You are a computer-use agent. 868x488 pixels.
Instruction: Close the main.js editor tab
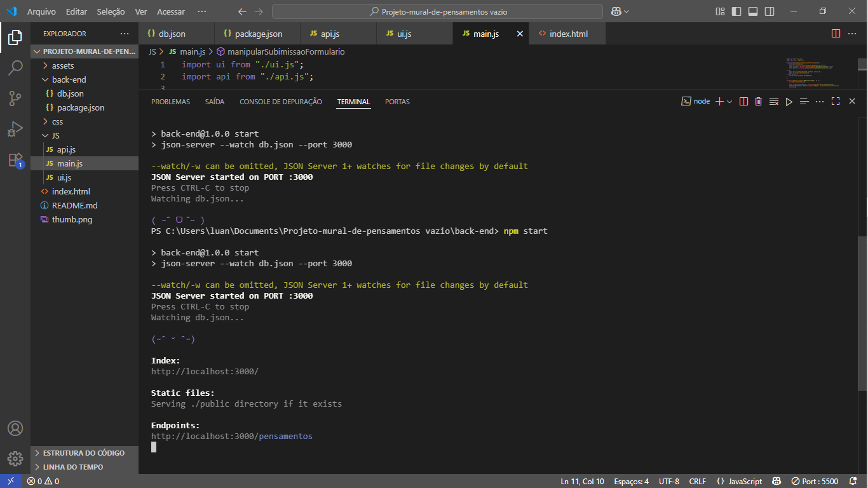[520, 34]
